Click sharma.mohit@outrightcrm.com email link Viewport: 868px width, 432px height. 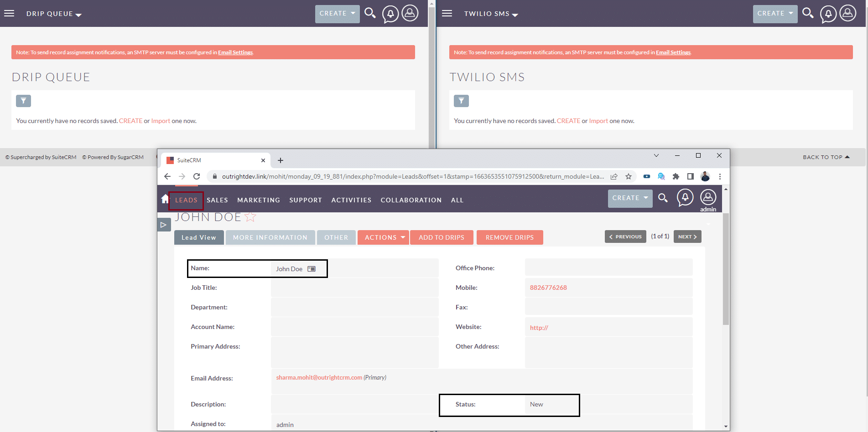point(319,377)
